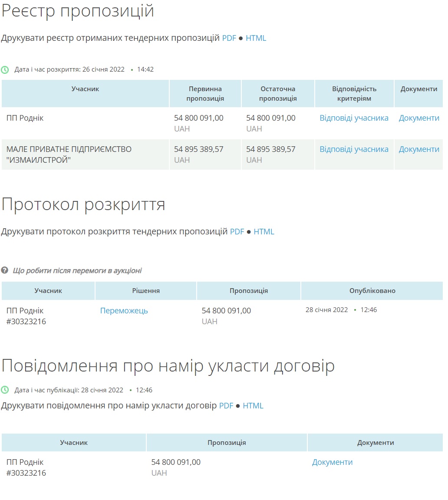Screen dimensions: 448x500
Task: Click the clock icon beside the publication date
Action: pos(5,390)
